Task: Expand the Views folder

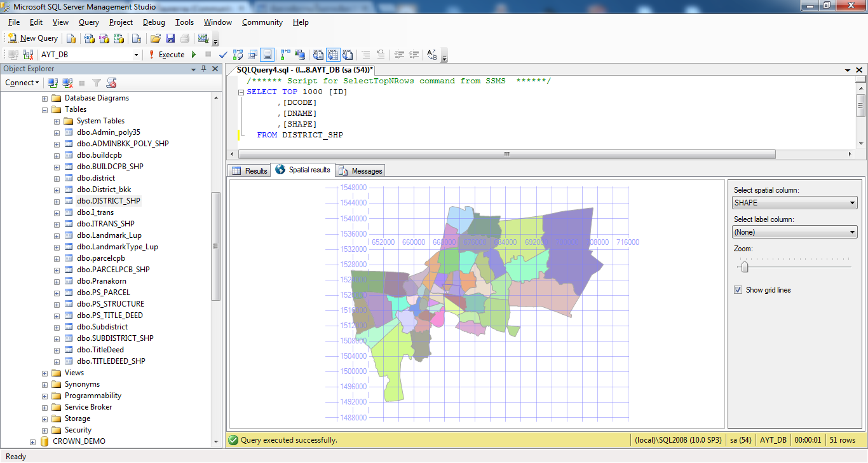Action: pos(45,373)
